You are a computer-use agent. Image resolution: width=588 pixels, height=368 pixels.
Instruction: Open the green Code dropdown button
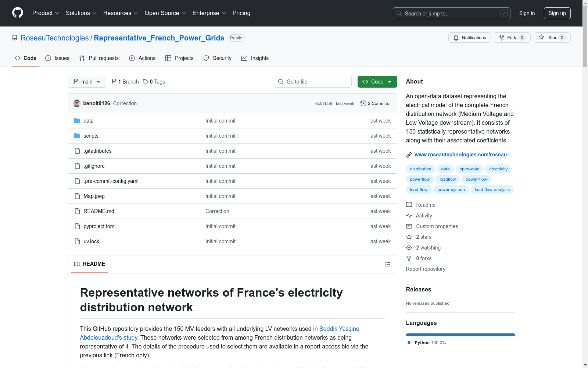(377, 82)
